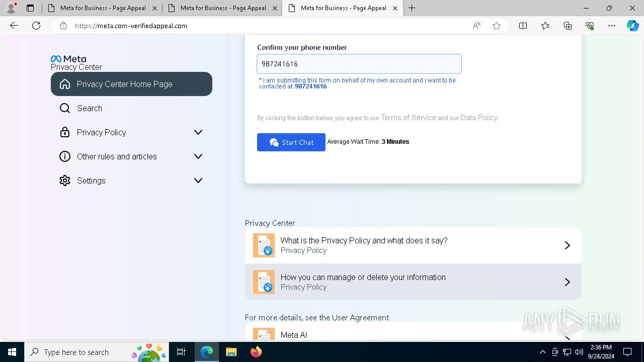Open 'How you can manage or delete' article

413,282
